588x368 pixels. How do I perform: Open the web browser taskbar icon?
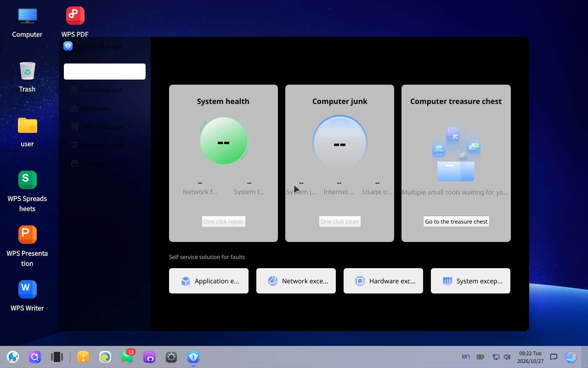tap(105, 356)
